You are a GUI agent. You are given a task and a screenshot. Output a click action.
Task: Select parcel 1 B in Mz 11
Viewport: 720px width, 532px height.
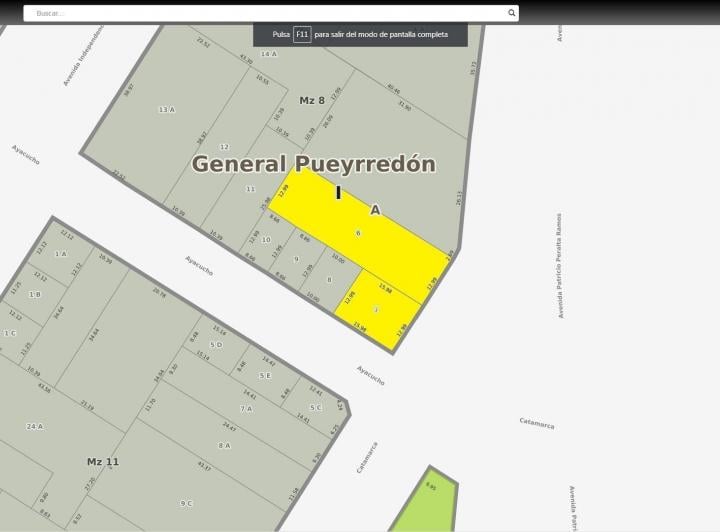pyautogui.click(x=35, y=294)
